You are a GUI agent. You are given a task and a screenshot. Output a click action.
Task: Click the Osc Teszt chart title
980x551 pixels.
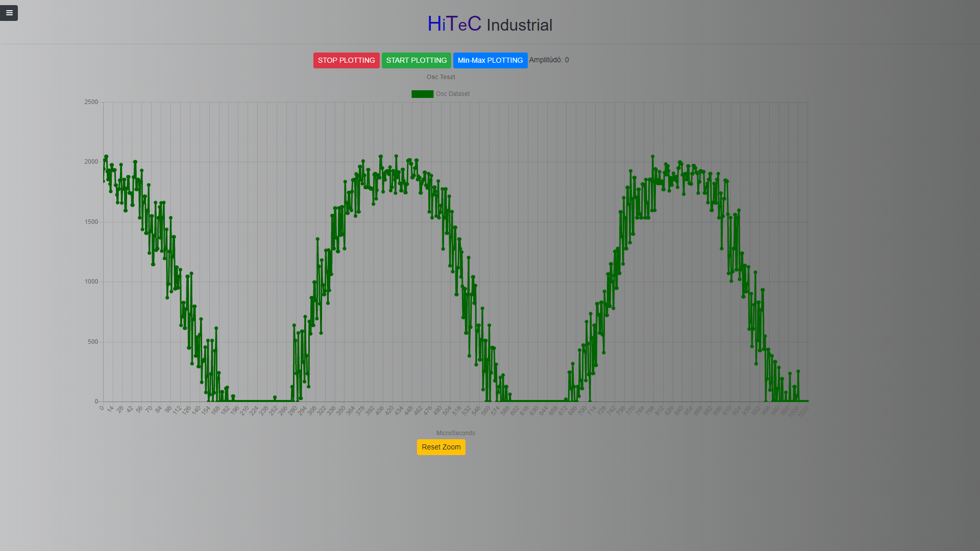440,77
